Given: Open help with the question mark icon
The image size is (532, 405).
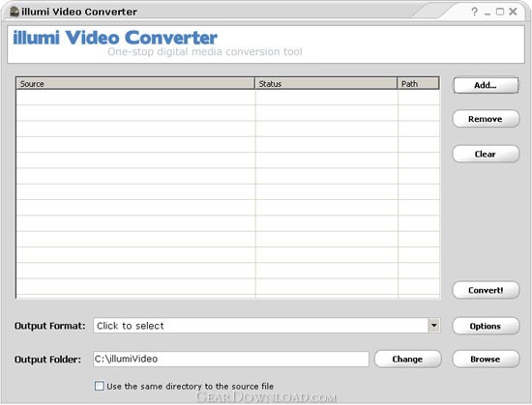Looking at the screenshot, I should pyautogui.click(x=474, y=12).
